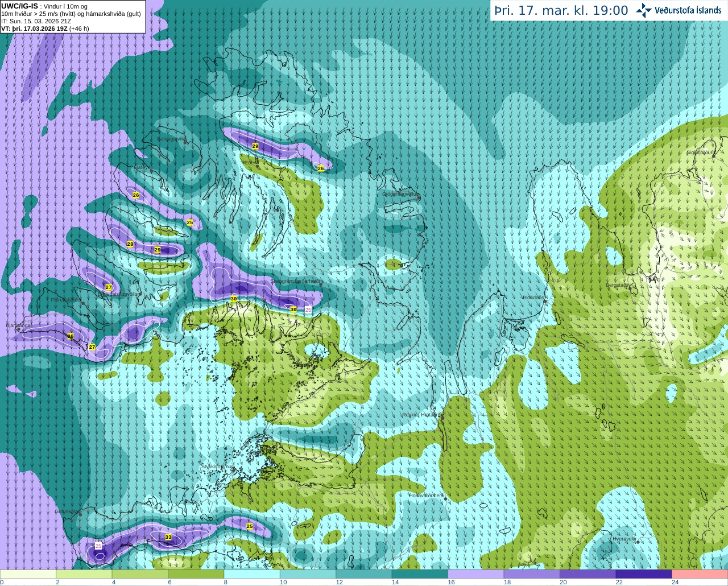Viewport: 728px width, 586px height.
Task: Click the Bolungarvík station label
Action: [x=171, y=138]
